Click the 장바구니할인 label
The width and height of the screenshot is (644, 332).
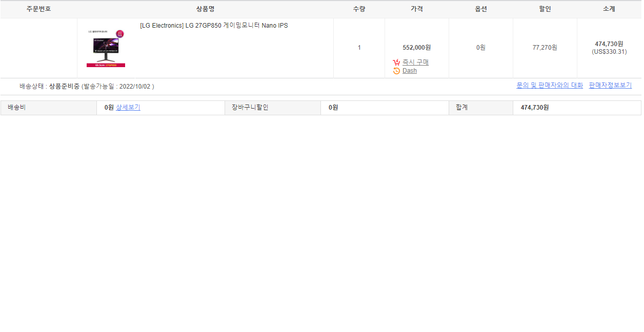[x=250, y=108]
